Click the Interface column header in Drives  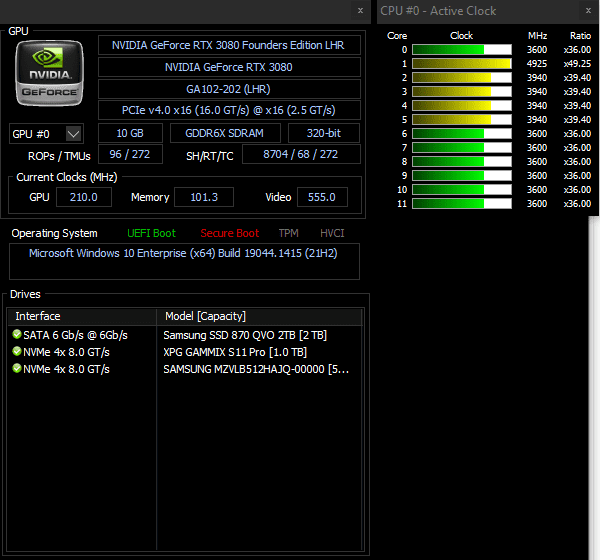[82, 316]
